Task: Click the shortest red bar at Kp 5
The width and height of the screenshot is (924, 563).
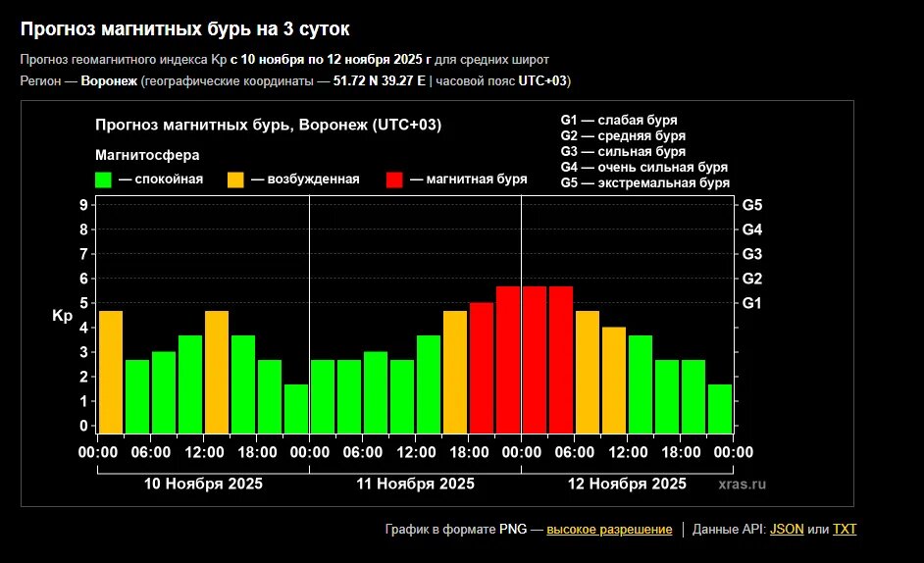Action: [482, 369]
